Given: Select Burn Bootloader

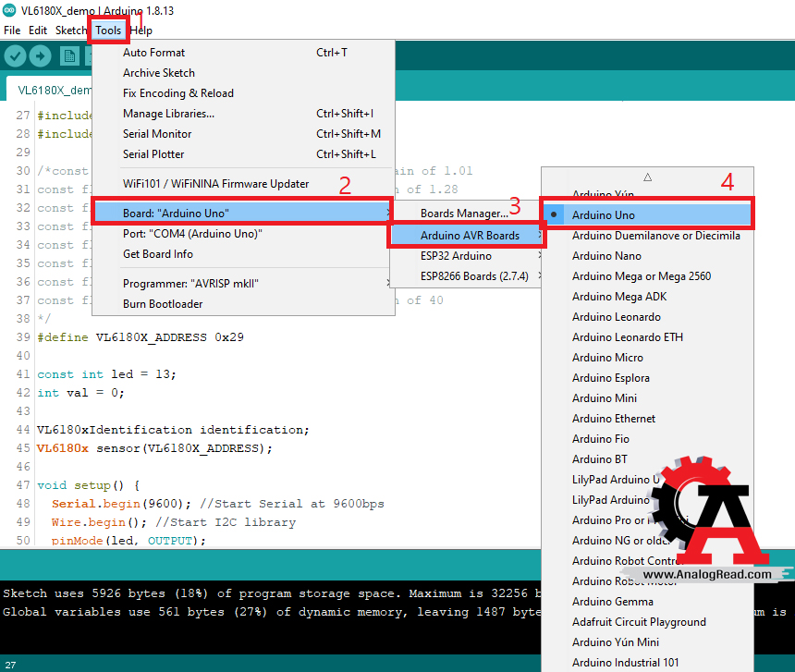Looking at the screenshot, I should [243, 303].
